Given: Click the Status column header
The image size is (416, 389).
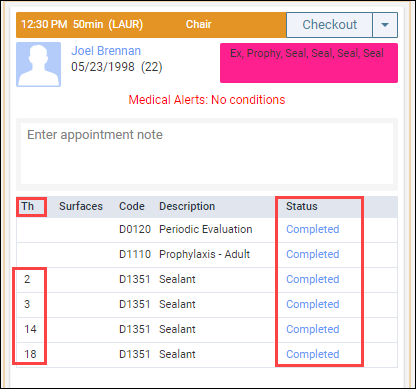Looking at the screenshot, I should [x=302, y=206].
